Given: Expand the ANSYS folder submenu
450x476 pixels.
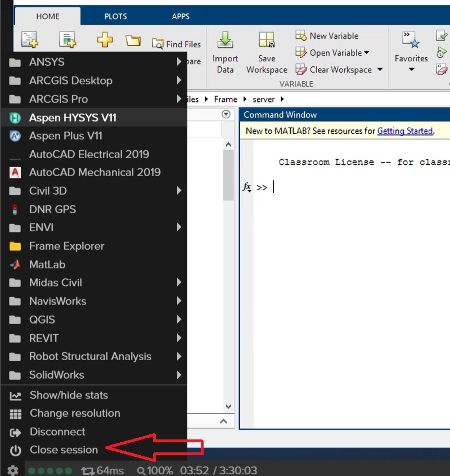Looking at the screenshot, I should coord(179,62).
